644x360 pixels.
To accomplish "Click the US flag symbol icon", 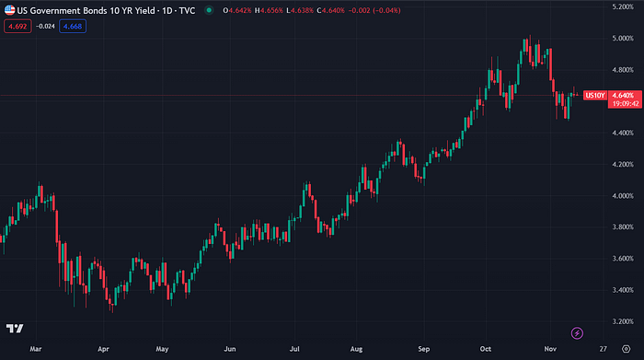I will 9,10.
